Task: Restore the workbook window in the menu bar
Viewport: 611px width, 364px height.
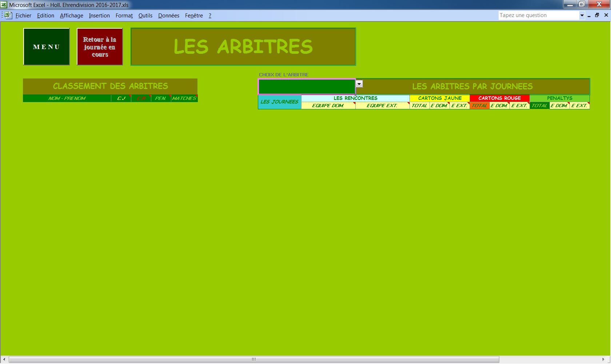Action: [597, 15]
